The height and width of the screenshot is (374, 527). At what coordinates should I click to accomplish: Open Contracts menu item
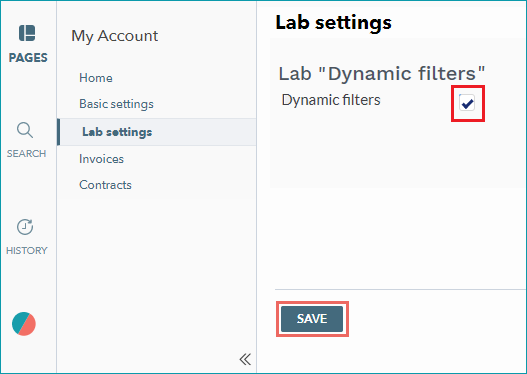click(x=105, y=185)
